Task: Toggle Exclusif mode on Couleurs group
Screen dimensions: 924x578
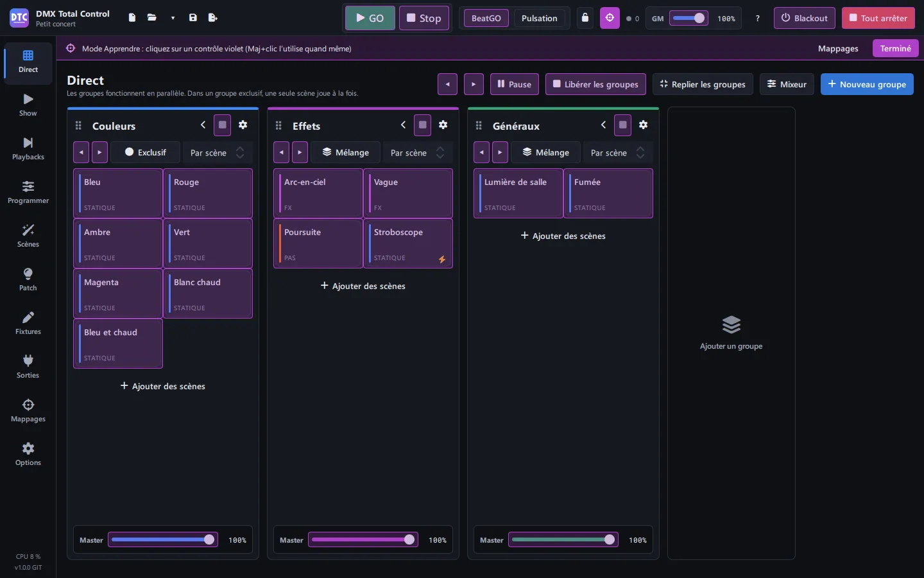Action: click(145, 153)
